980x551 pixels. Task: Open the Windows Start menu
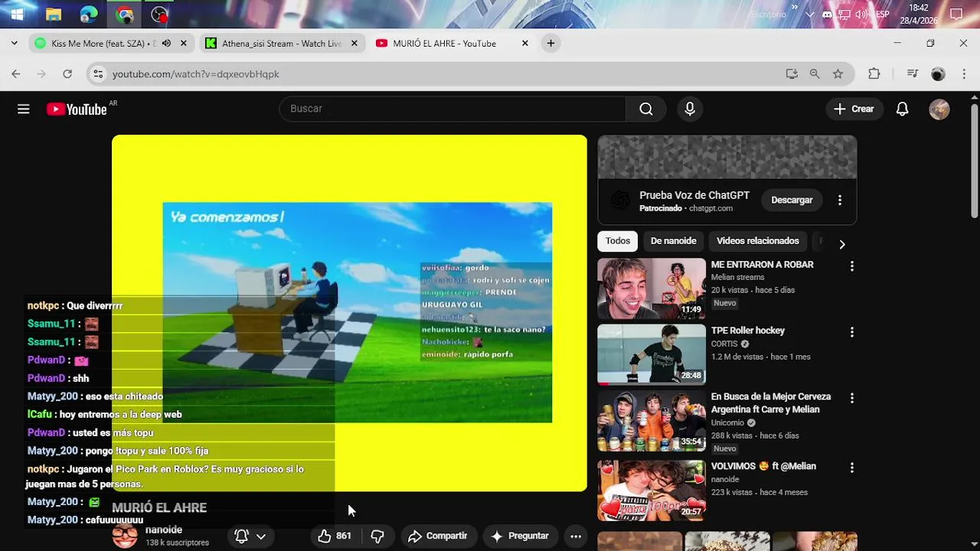17,15
